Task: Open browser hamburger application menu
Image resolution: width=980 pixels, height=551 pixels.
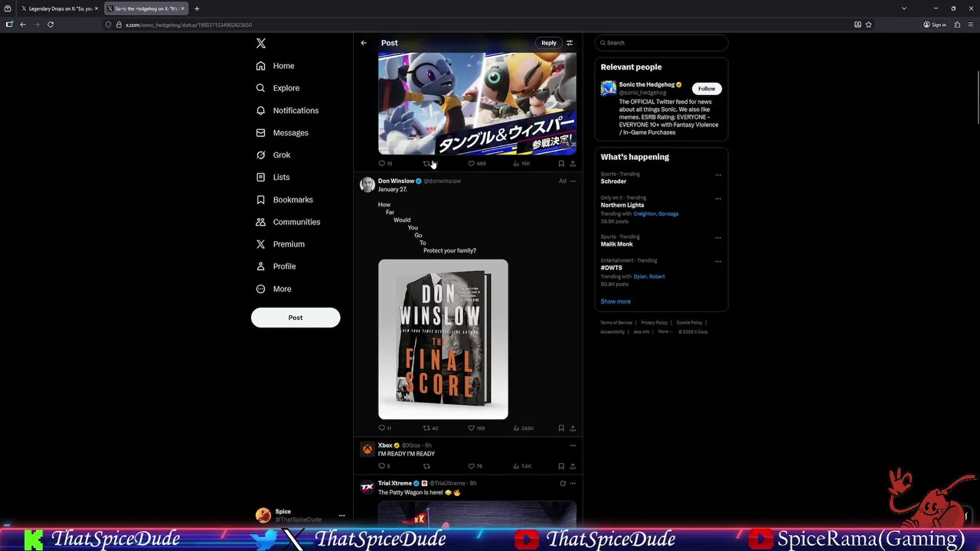Action: tap(969, 24)
